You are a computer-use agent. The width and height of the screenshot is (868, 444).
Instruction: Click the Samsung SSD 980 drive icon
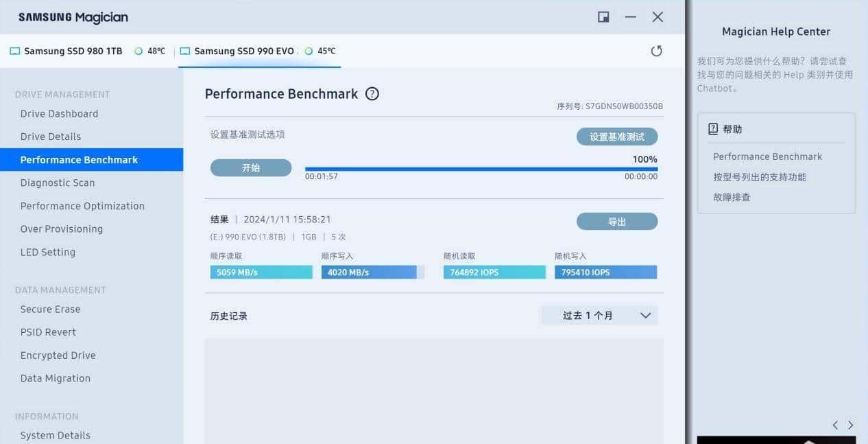point(15,51)
